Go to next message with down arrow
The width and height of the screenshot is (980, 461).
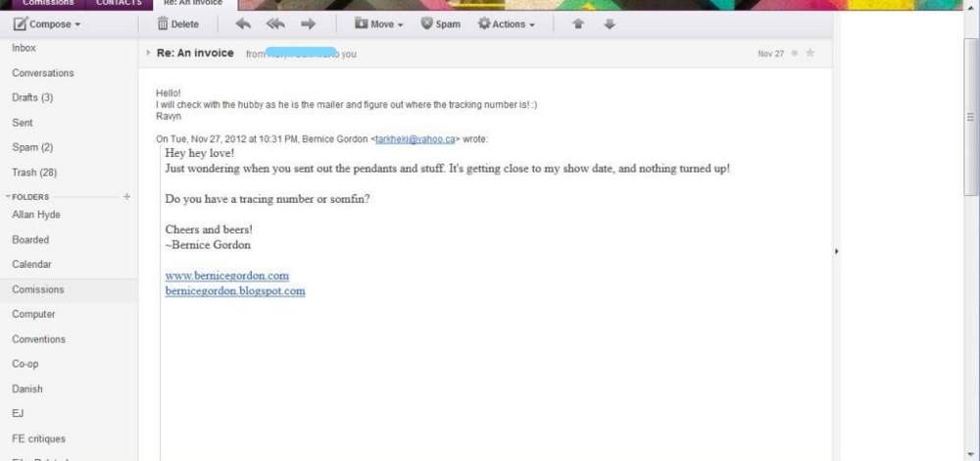tap(610, 25)
